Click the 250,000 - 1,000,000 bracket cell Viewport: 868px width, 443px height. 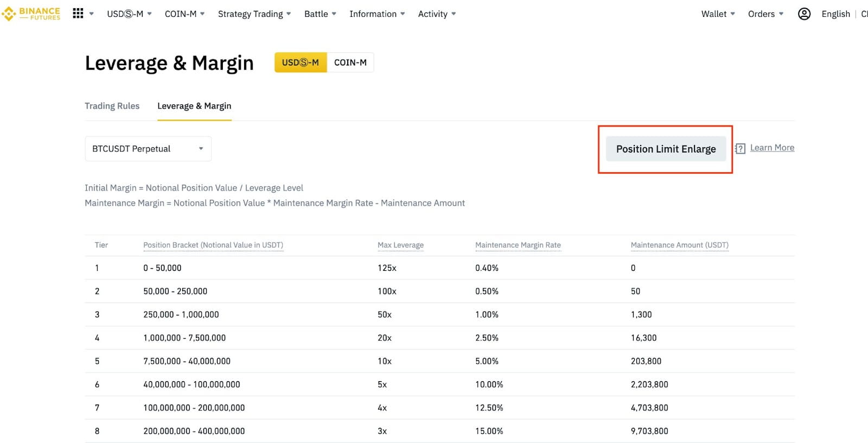pos(181,315)
